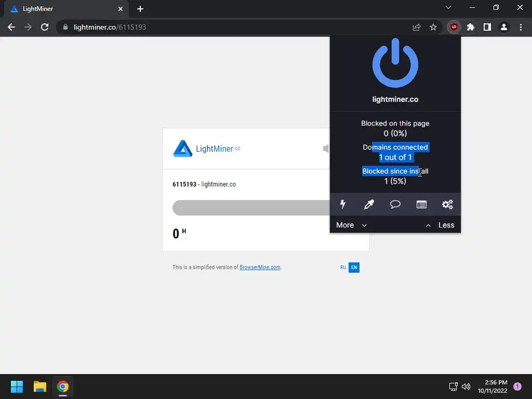Open the BrowserMine.com link
The image size is (532, 399).
260,268
